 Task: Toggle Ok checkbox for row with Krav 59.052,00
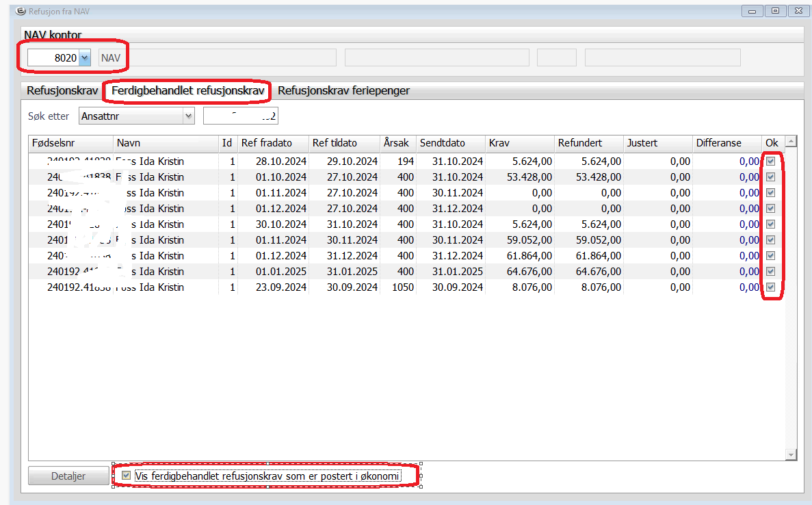tap(771, 239)
